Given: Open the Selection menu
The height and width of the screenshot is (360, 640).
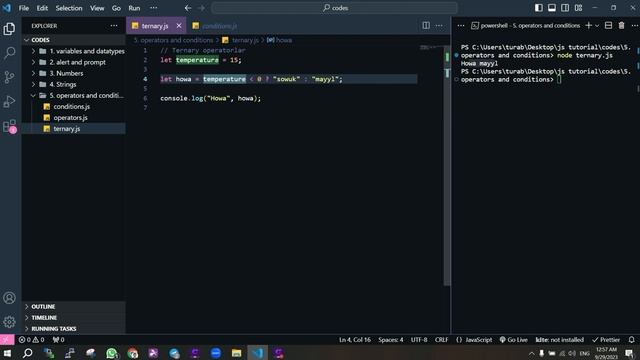Looking at the screenshot, I should [x=69, y=8].
